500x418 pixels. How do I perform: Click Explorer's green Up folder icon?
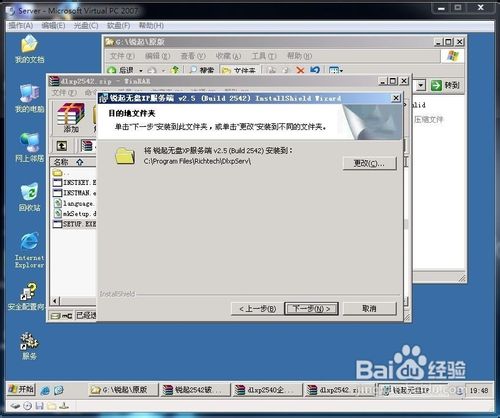click(175, 70)
